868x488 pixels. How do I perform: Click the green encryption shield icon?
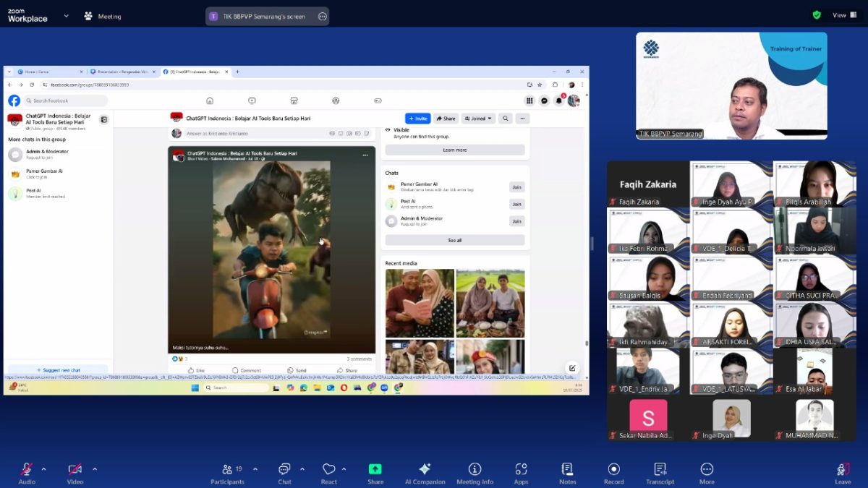(x=817, y=14)
